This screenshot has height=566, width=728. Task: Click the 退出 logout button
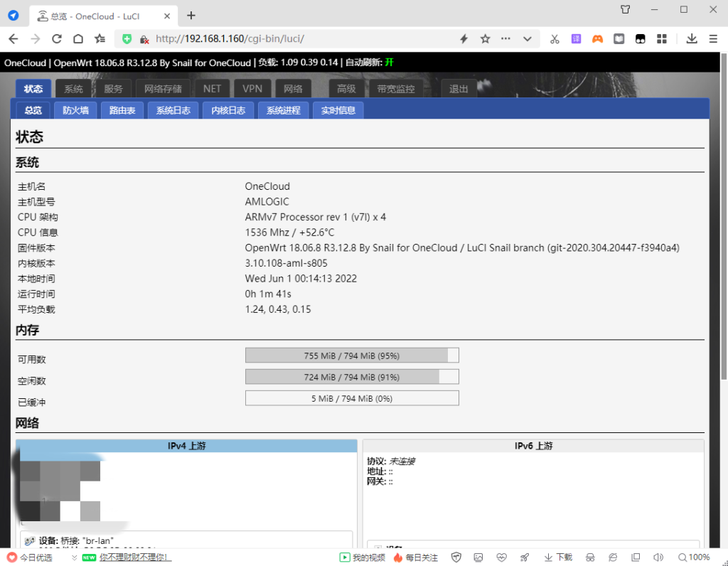point(459,89)
